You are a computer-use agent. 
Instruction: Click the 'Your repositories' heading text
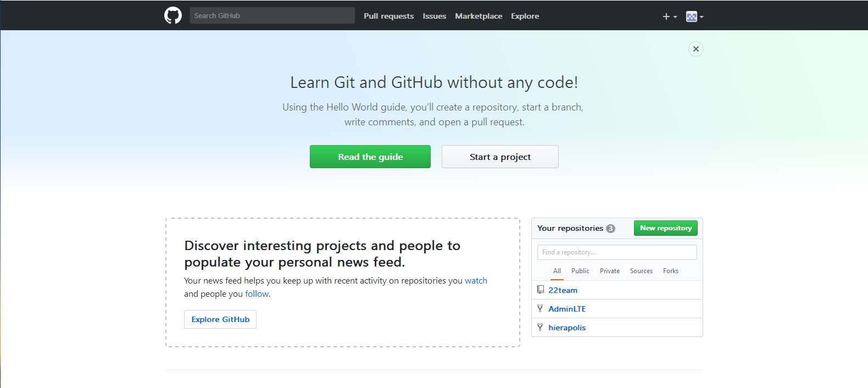(x=570, y=228)
